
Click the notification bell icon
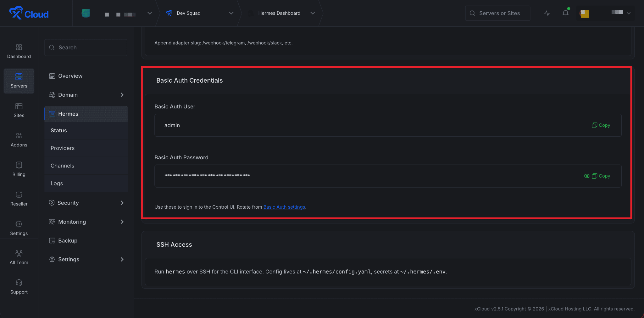[x=565, y=13]
